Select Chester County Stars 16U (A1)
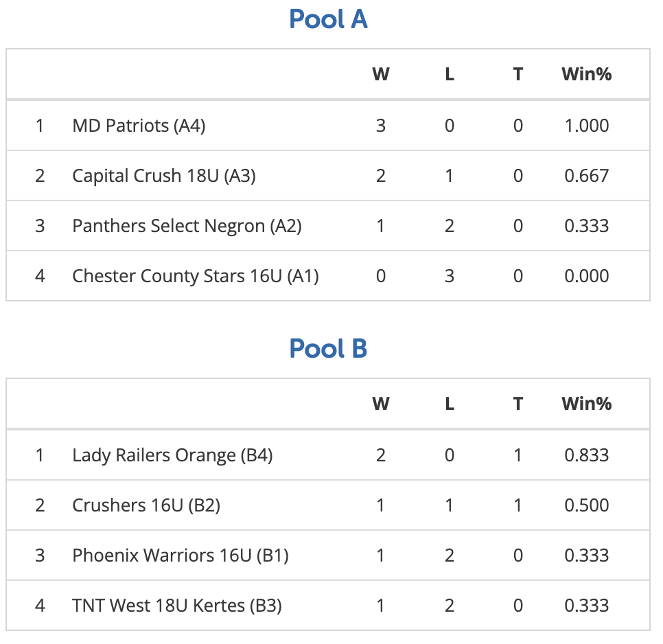The height and width of the screenshot is (644, 663). 195,276
